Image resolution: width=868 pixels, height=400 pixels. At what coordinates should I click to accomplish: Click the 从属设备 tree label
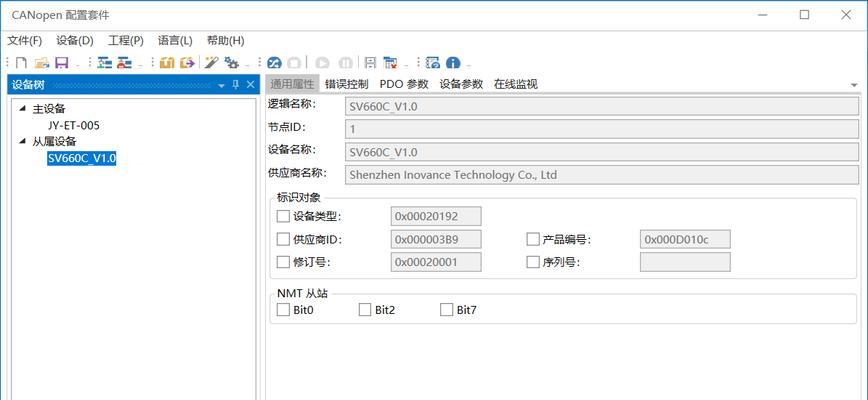click(55, 142)
